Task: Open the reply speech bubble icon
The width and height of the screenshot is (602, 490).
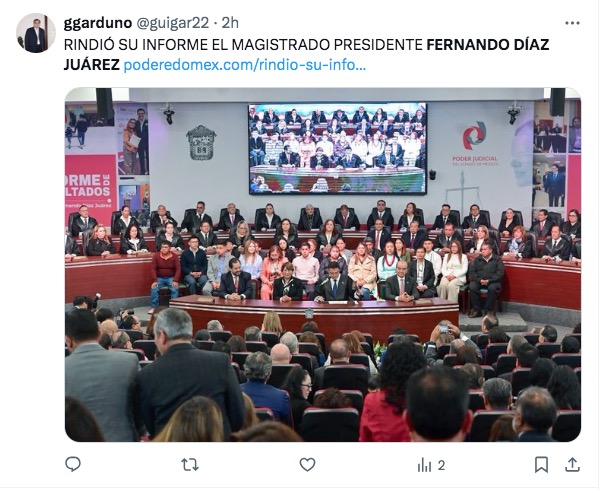Action: point(73,464)
